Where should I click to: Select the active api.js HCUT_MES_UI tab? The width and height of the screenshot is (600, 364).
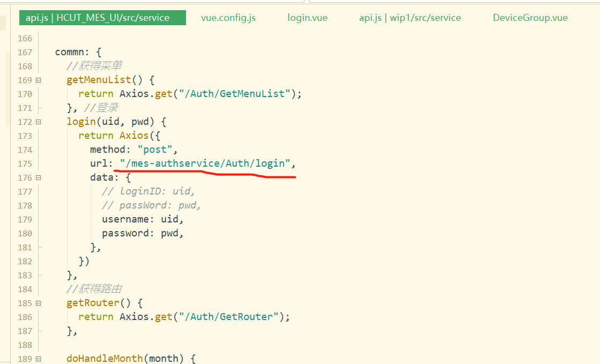point(102,18)
